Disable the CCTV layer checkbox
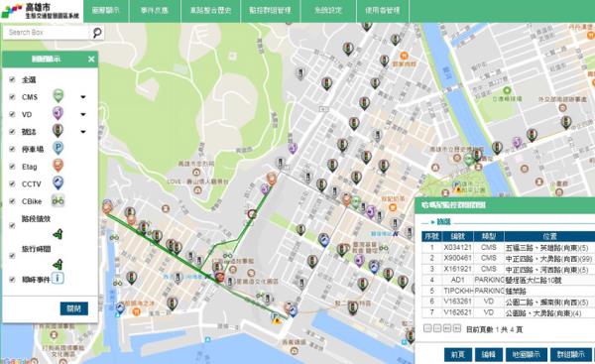This screenshot has height=364, width=595. [x=12, y=183]
